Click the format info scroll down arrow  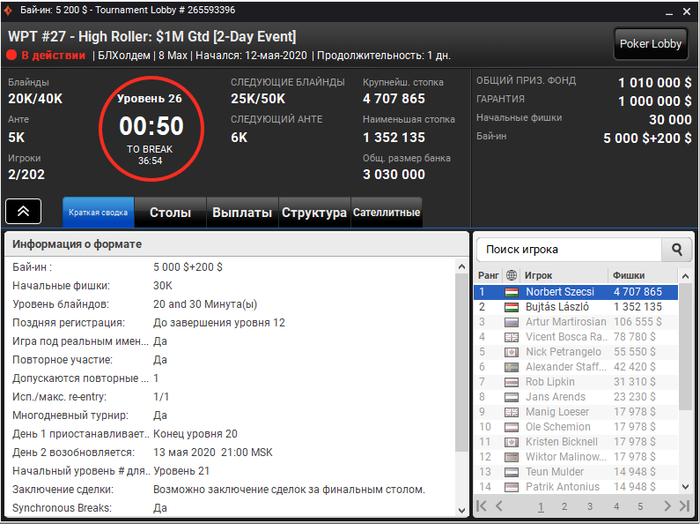click(462, 510)
